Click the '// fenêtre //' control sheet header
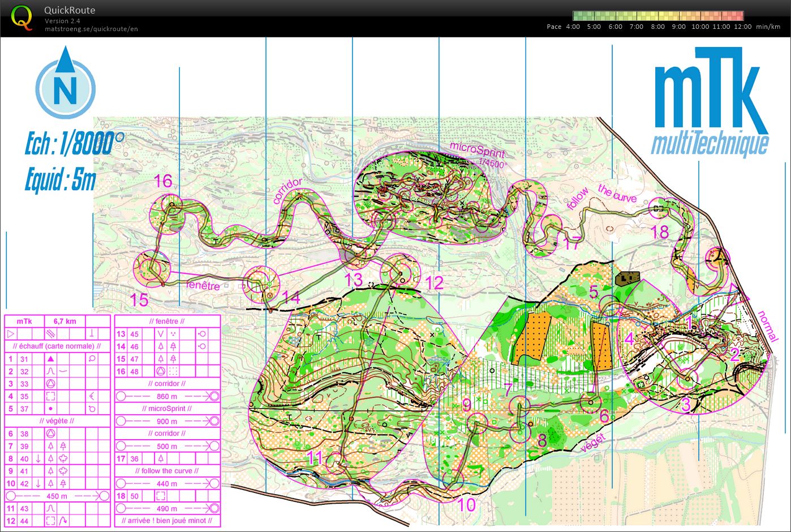 pyautogui.click(x=167, y=321)
